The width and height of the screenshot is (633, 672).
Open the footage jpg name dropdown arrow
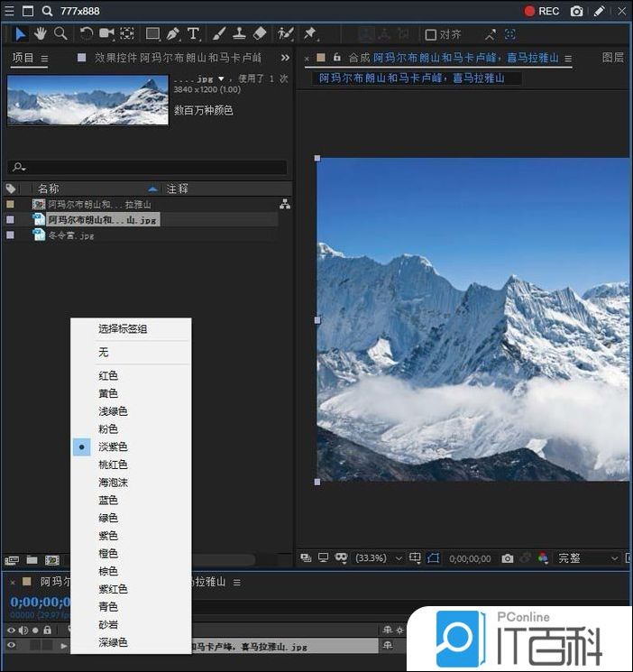tap(221, 78)
